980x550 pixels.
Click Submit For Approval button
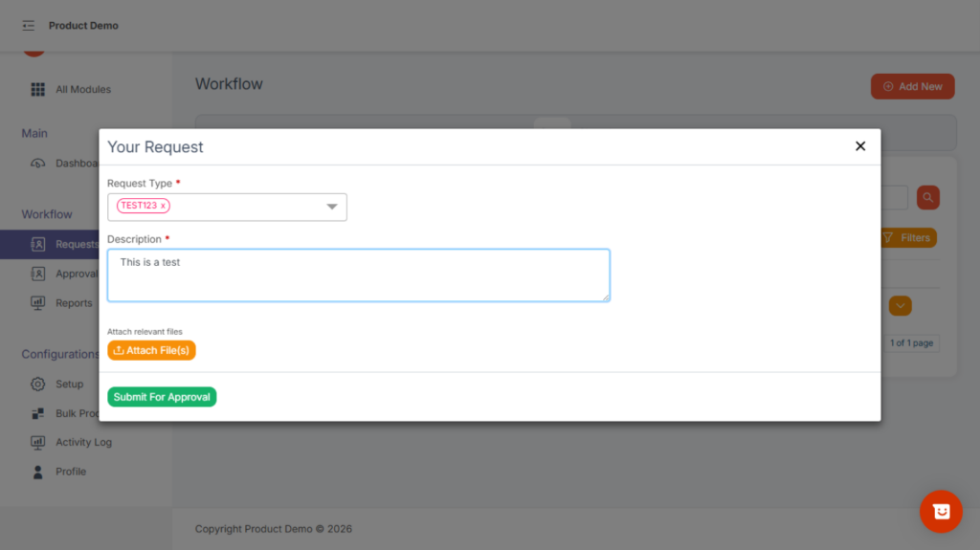[x=162, y=397]
